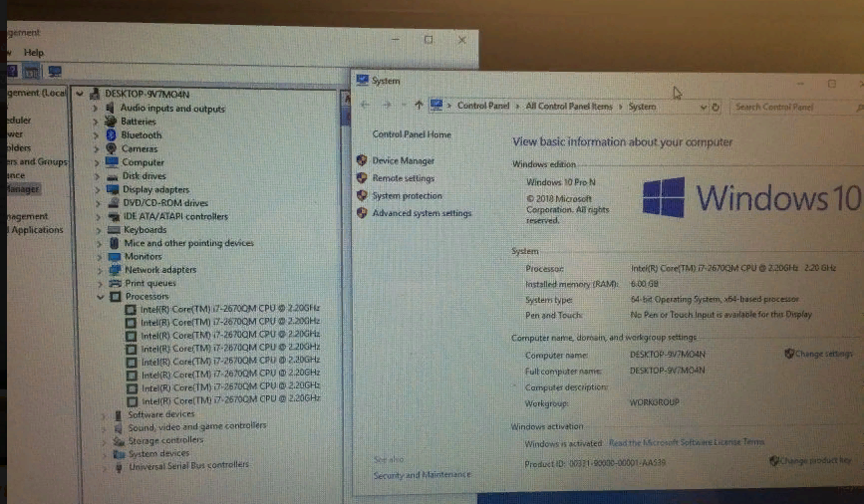Expand the Network adapters node

(x=100, y=270)
